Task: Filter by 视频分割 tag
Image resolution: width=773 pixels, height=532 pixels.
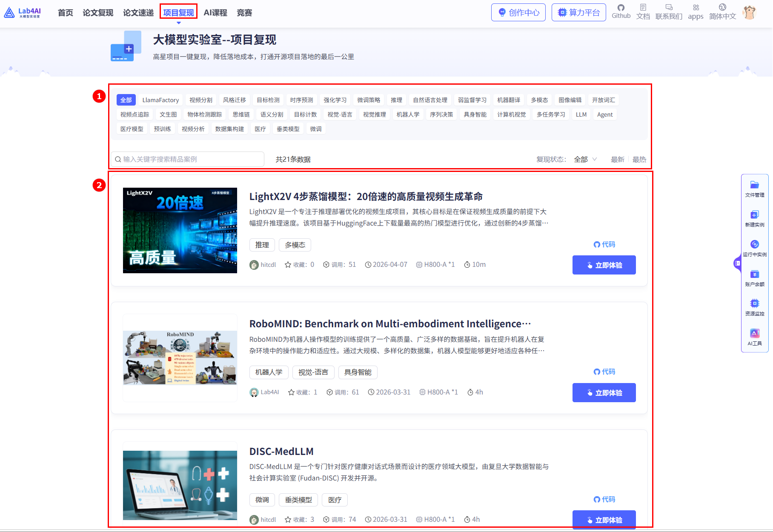Action: (201, 100)
